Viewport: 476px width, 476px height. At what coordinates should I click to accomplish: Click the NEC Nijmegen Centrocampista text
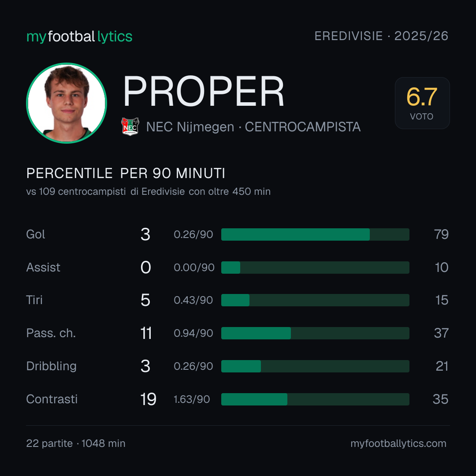point(253,127)
